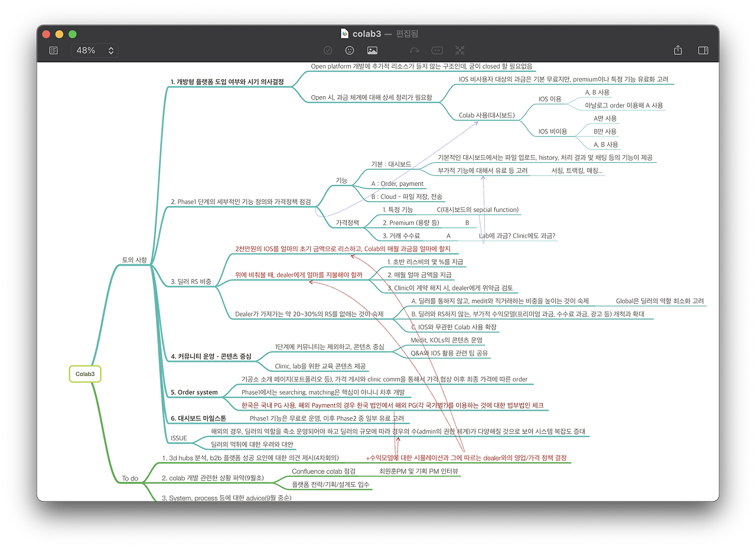Click the 아날로그 order 이용해 A 사용 node
This screenshot has height=550, width=756.
(624, 105)
